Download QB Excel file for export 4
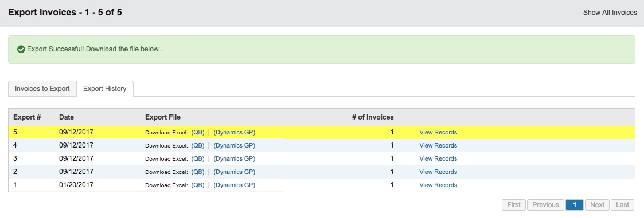Viewport: 644px width, 218px height. [198, 145]
